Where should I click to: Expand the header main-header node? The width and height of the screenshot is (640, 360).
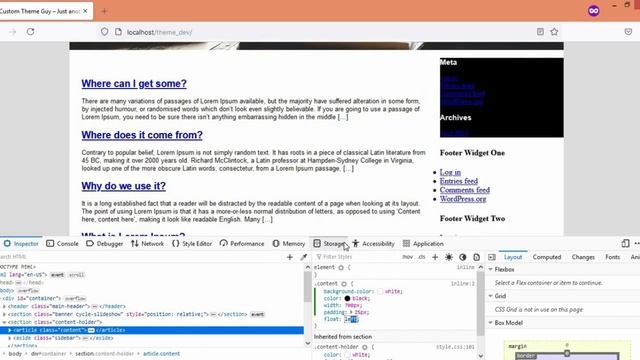(4, 307)
